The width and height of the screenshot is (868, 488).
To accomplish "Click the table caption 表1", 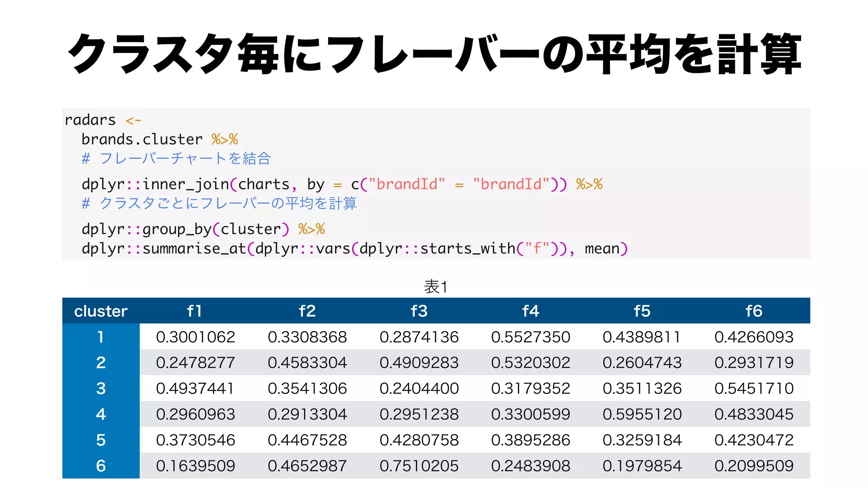I will click(x=436, y=287).
